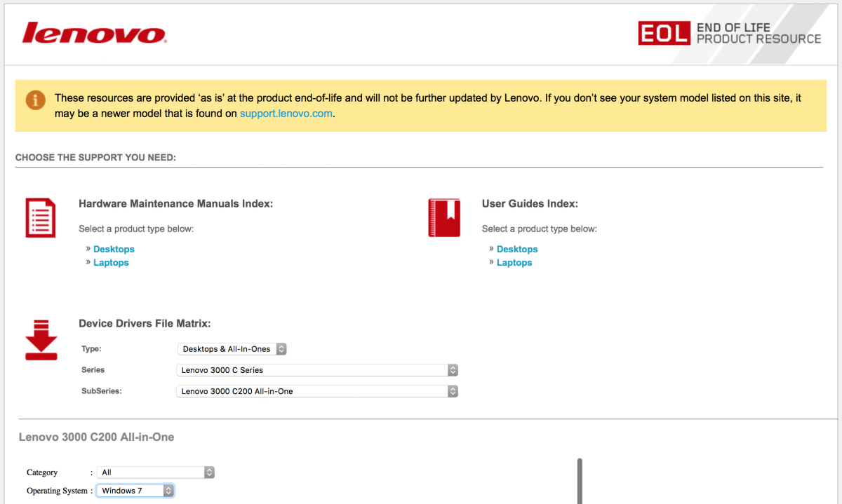Screen dimensions: 842x504
Task: Click the 'Device Drivers File Matrix:' heading
Action: [145, 324]
